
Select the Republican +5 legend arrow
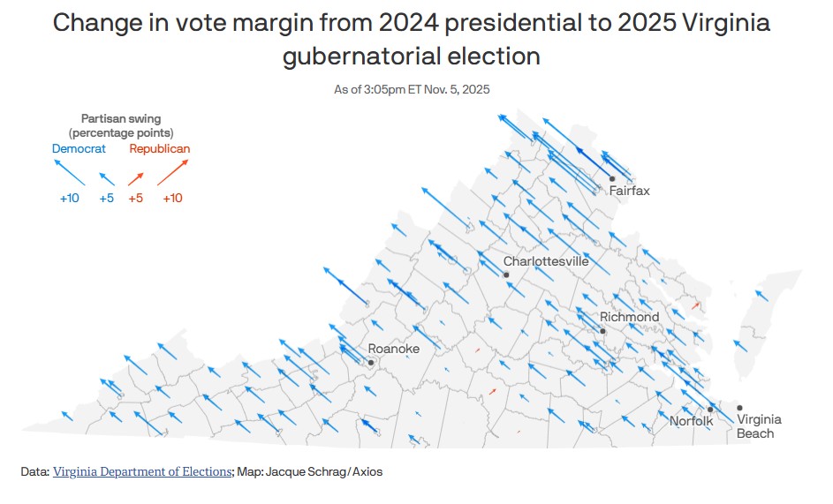pos(135,178)
